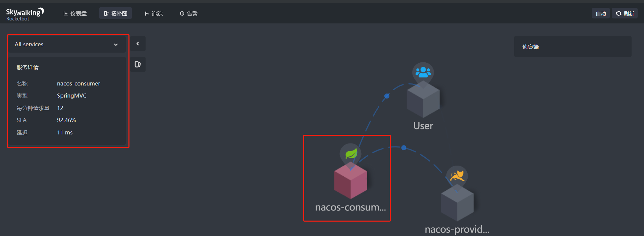Click the blue users group icon
Screen dimensions: 644x236
(423, 72)
